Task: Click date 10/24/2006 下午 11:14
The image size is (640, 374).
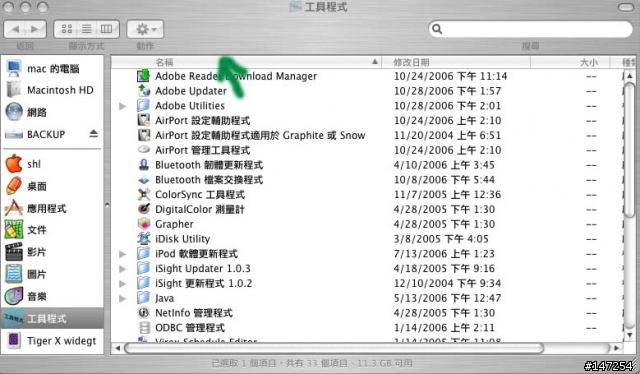Action: tap(450, 76)
